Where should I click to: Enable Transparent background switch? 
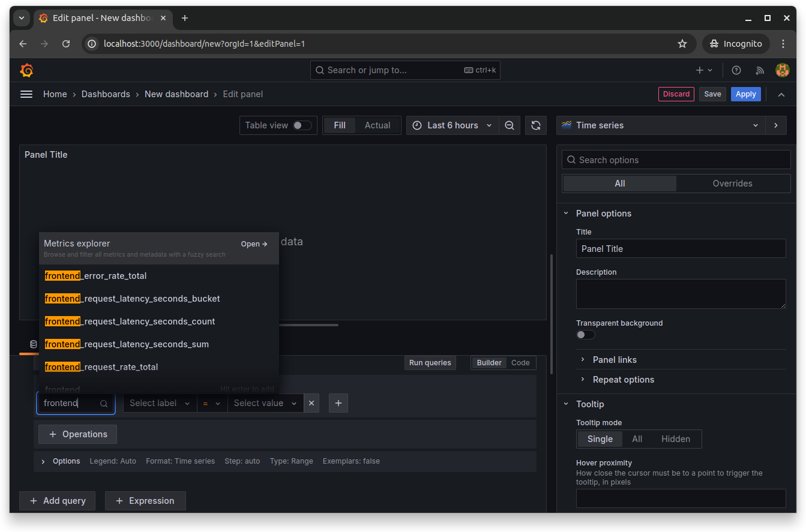(x=586, y=335)
